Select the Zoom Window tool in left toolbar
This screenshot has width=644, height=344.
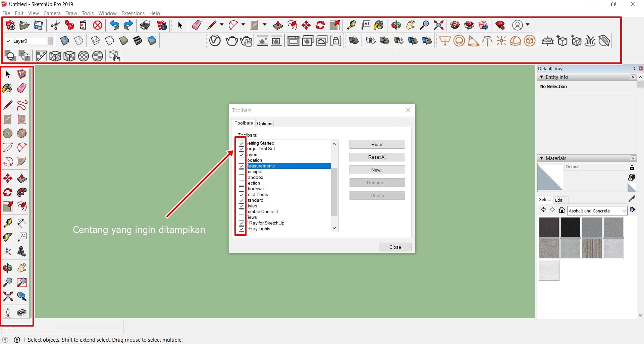(x=22, y=282)
